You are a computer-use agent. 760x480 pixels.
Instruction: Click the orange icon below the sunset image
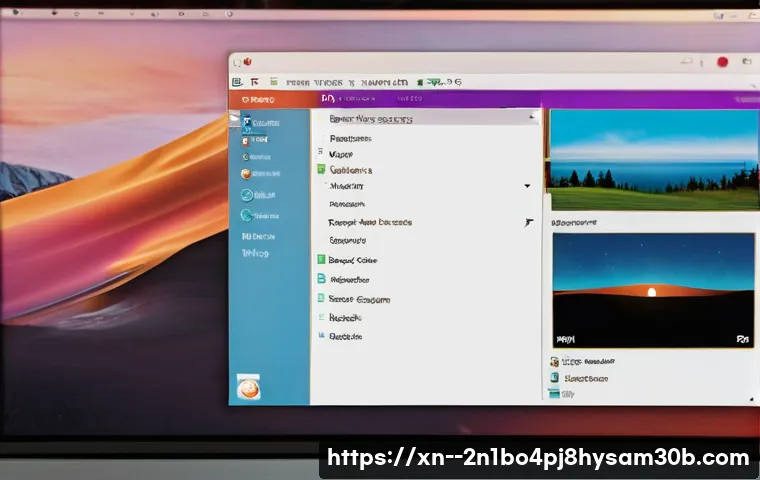click(555, 362)
